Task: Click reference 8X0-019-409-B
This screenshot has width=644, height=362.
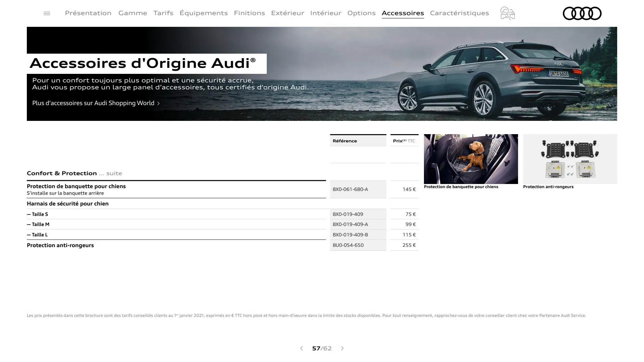Action: point(350,235)
